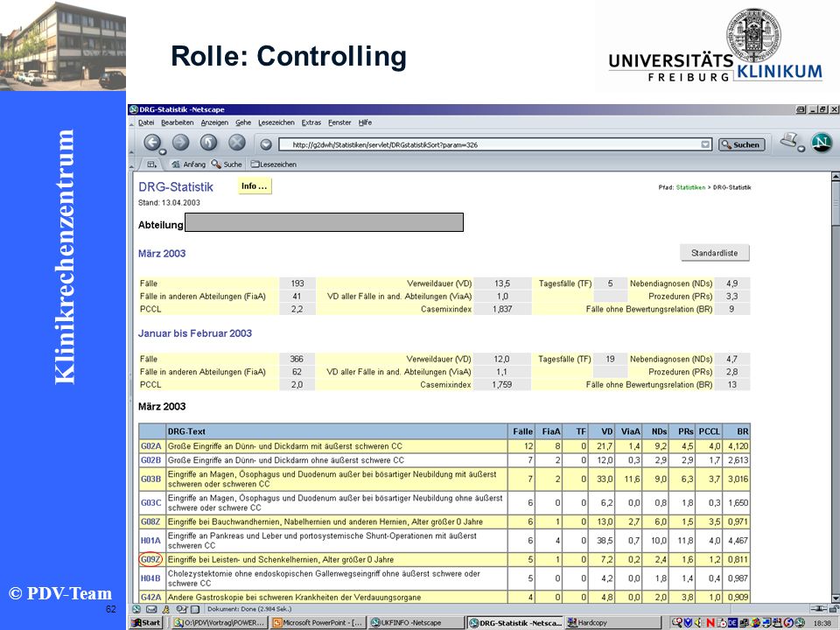Click the page scrollbar up arrow
Viewport: 840px width, 630px height.
[x=835, y=176]
